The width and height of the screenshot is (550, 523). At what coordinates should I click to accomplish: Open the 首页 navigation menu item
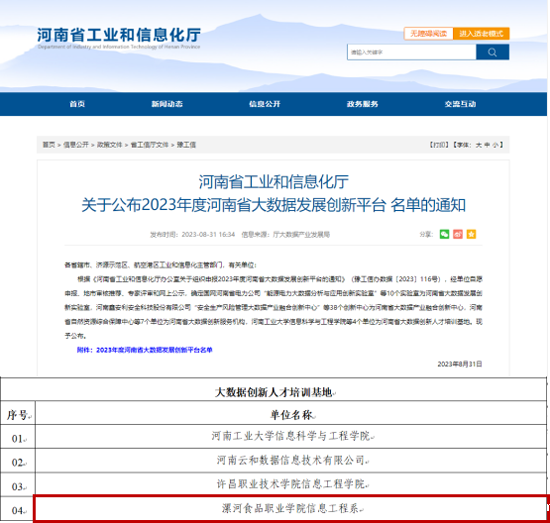point(77,104)
